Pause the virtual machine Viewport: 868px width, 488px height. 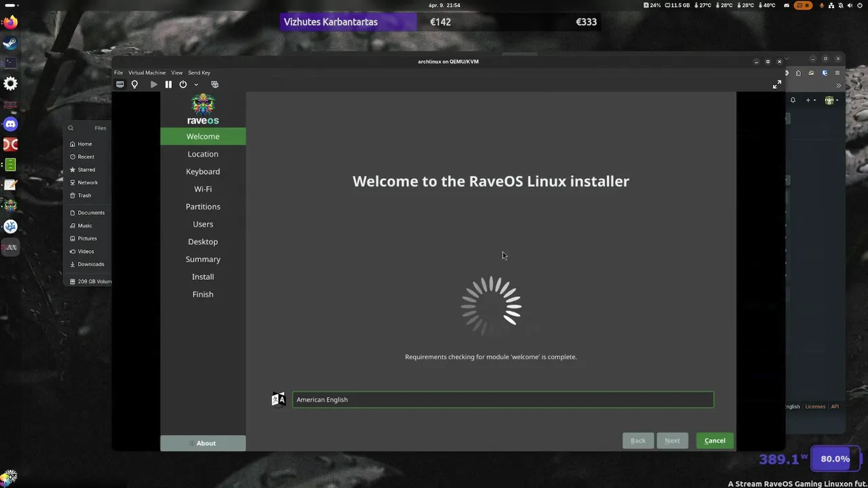click(168, 85)
